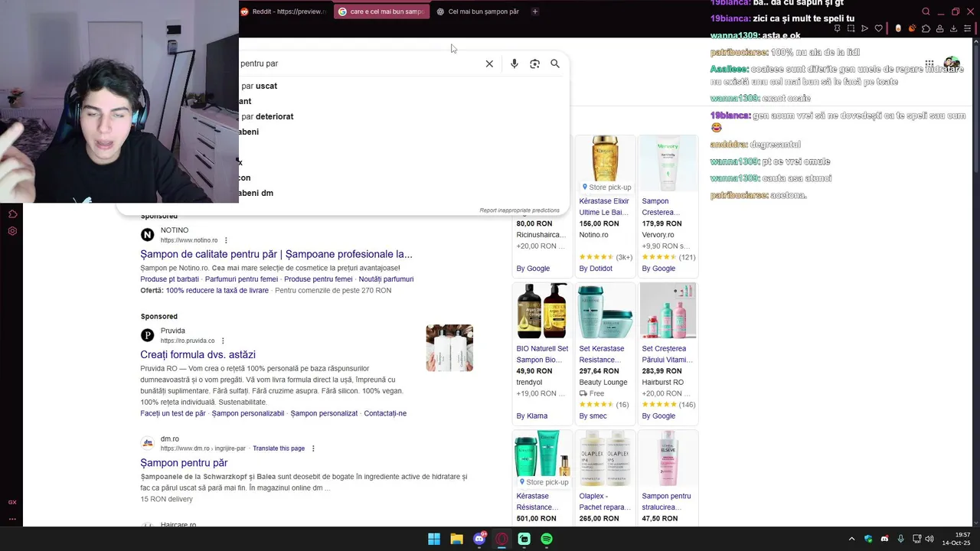
Task: Open Discord from the taskbar
Action: click(x=479, y=539)
